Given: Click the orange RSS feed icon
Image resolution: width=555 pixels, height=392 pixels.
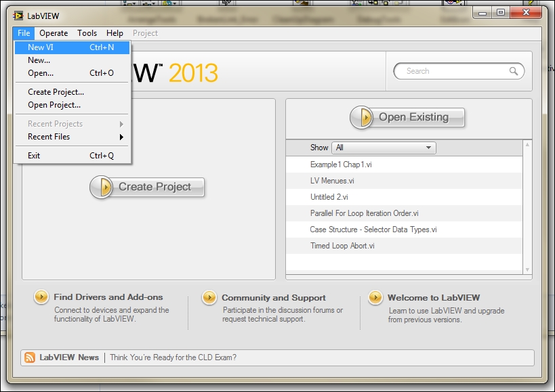Looking at the screenshot, I should coord(30,357).
